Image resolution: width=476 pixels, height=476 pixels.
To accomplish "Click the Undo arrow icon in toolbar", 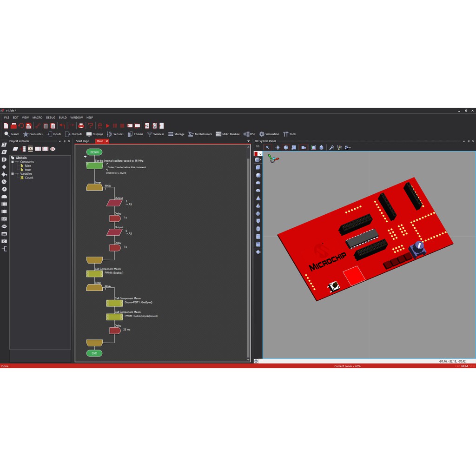I will point(62,126).
